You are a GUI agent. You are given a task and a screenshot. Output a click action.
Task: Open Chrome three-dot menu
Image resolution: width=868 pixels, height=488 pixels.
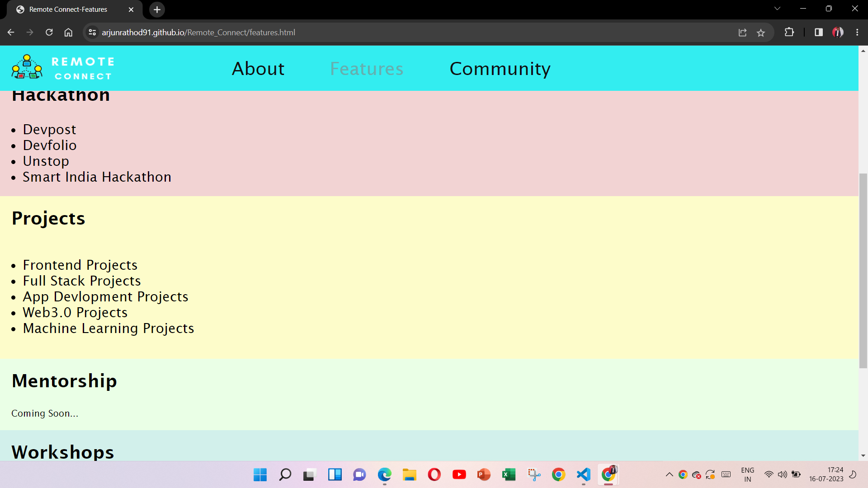pyautogui.click(x=857, y=33)
